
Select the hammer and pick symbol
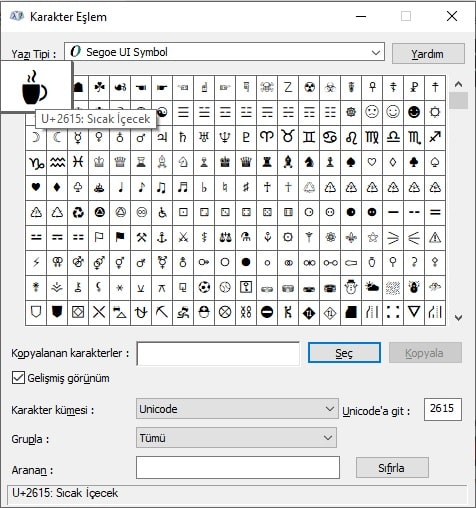tap(141, 237)
